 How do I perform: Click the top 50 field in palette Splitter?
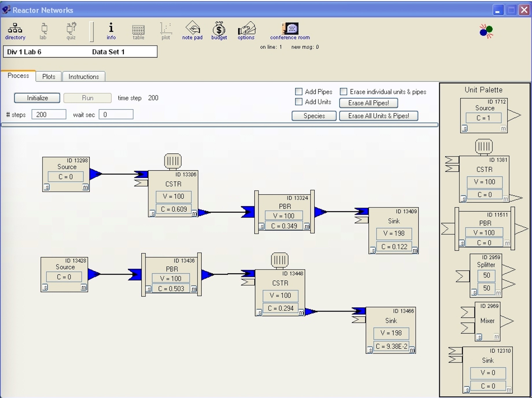(487, 275)
